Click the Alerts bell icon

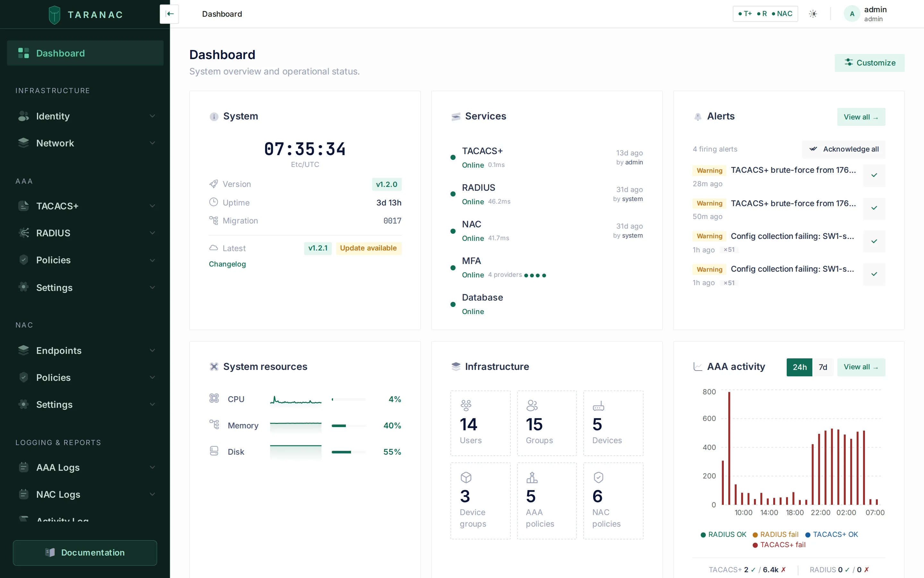click(x=697, y=117)
